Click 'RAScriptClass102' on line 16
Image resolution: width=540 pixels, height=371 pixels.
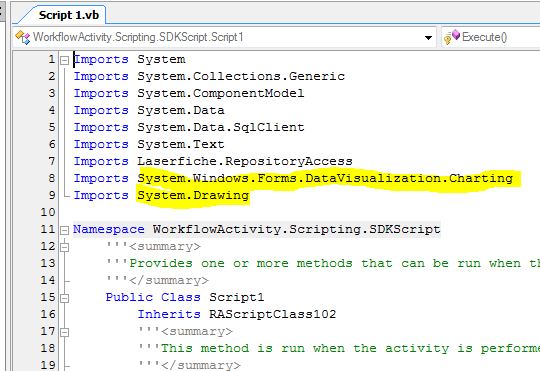tap(272, 314)
